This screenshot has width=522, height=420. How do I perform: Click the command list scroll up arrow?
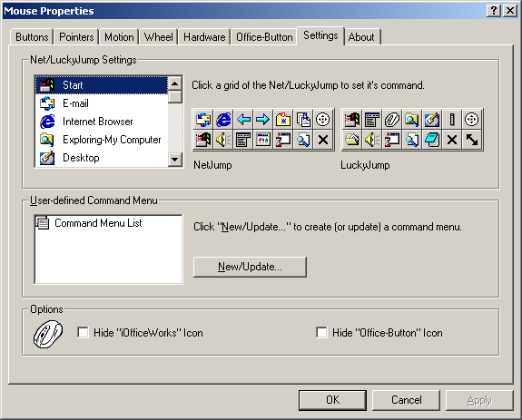point(175,83)
